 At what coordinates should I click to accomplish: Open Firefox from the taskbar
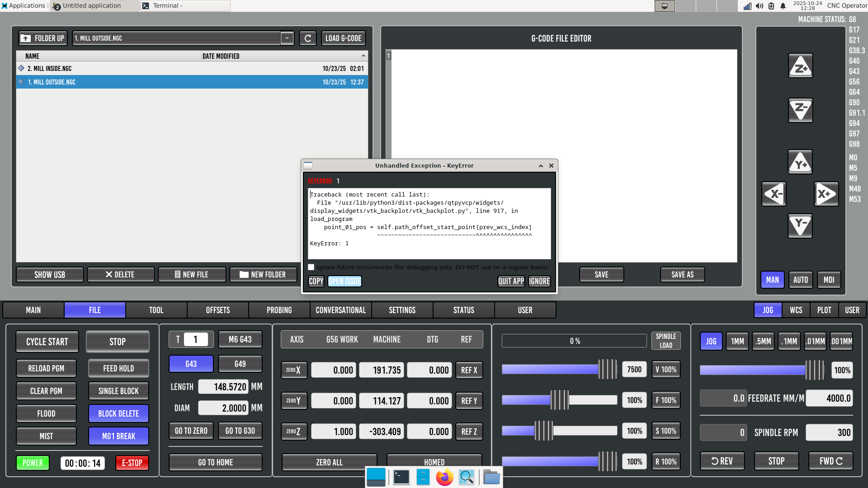pyautogui.click(x=444, y=477)
